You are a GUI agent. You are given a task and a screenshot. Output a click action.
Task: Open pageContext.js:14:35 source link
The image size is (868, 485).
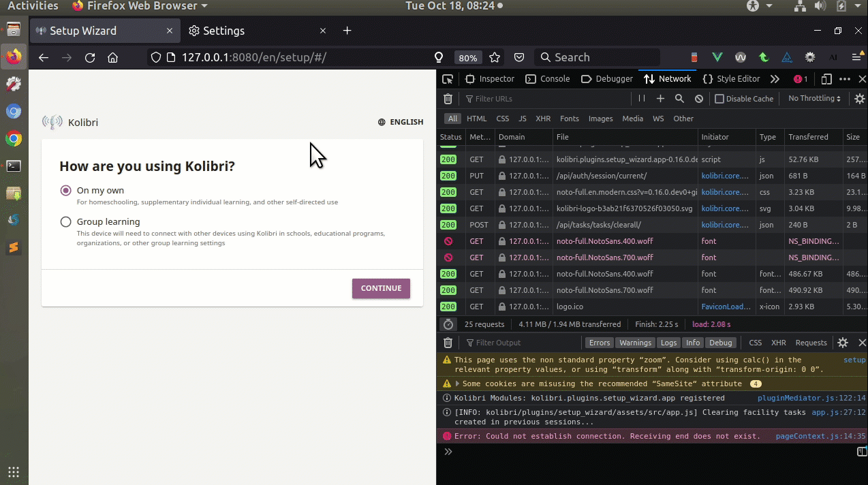point(820,437)
